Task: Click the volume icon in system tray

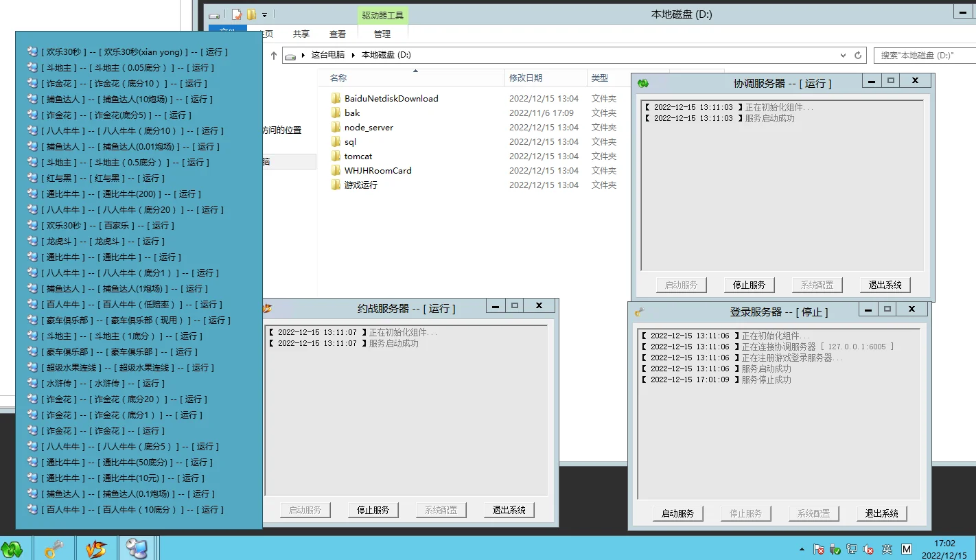Action: [868, 549]
